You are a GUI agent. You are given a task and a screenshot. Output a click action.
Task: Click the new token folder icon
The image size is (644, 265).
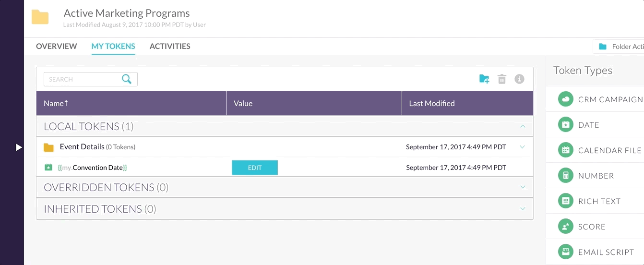tap(484, 79)
